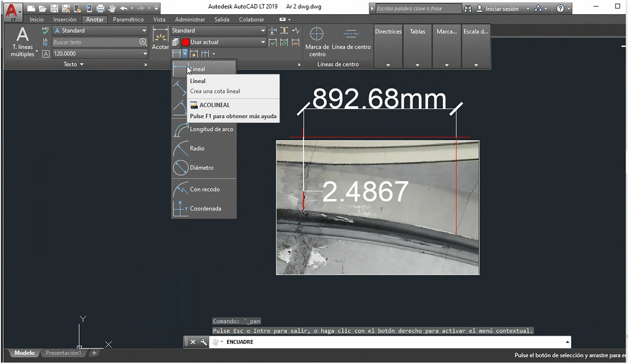
Task: Close the command line with X
Action: 193,342
